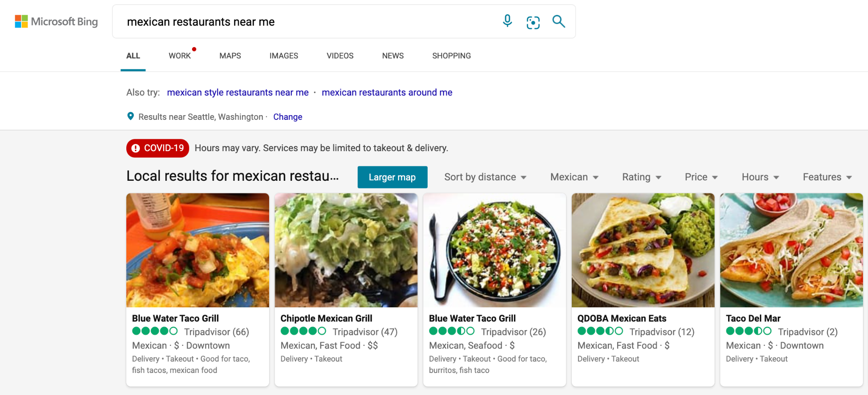
Task: Click 'Tripadvisor (47)' review count text
Action: coord(365,332)
